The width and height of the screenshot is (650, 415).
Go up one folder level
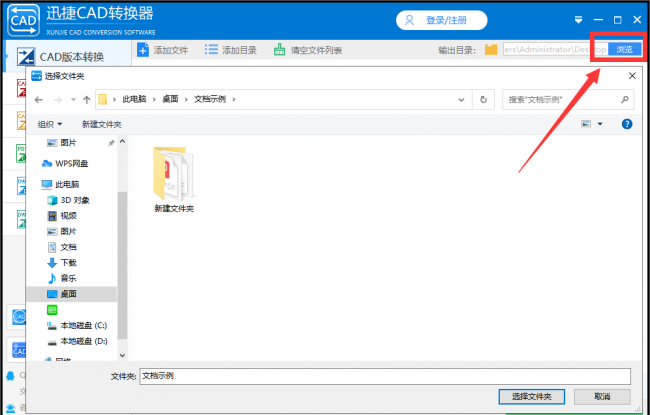coord(87,100)
